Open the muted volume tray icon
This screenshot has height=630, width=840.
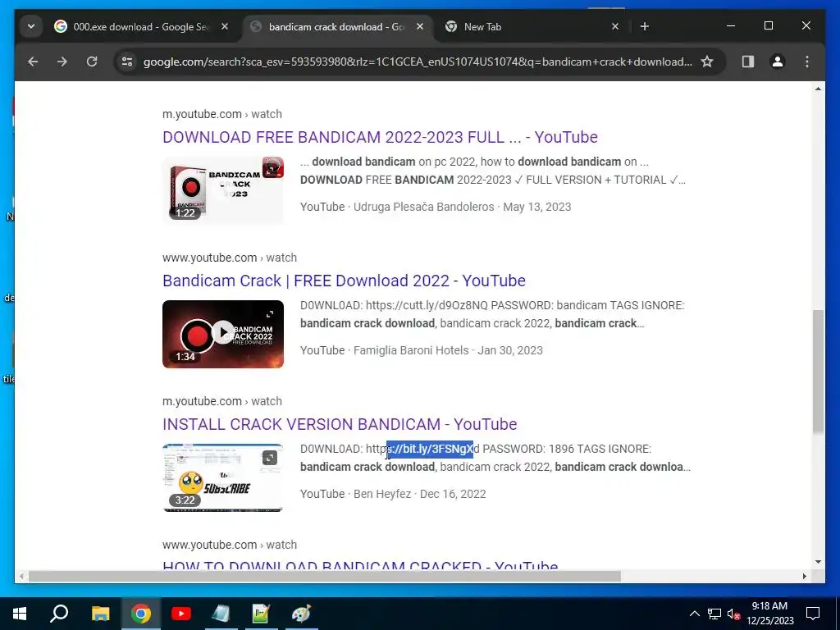pos(734,614)
